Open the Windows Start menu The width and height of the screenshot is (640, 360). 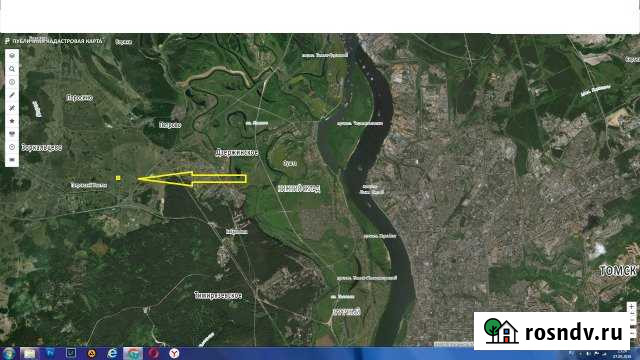[8, 353]
